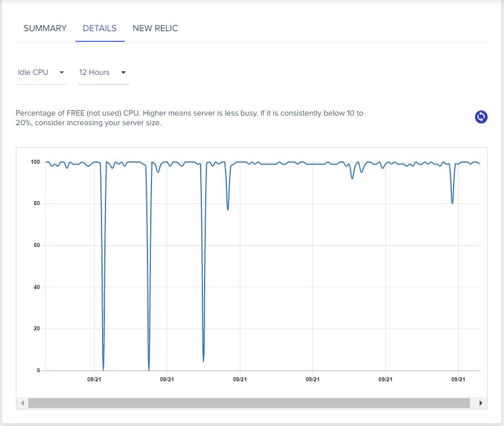Click the blue refresh graph icon
This screenshot has width=504, height=426.
481,117
